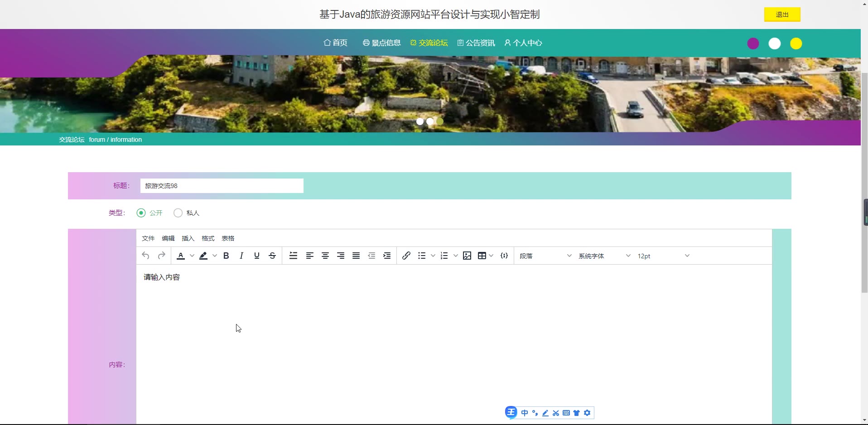Open the 插入 editor menu
This screenshot has height=425, width=868.
click(188, 238)
